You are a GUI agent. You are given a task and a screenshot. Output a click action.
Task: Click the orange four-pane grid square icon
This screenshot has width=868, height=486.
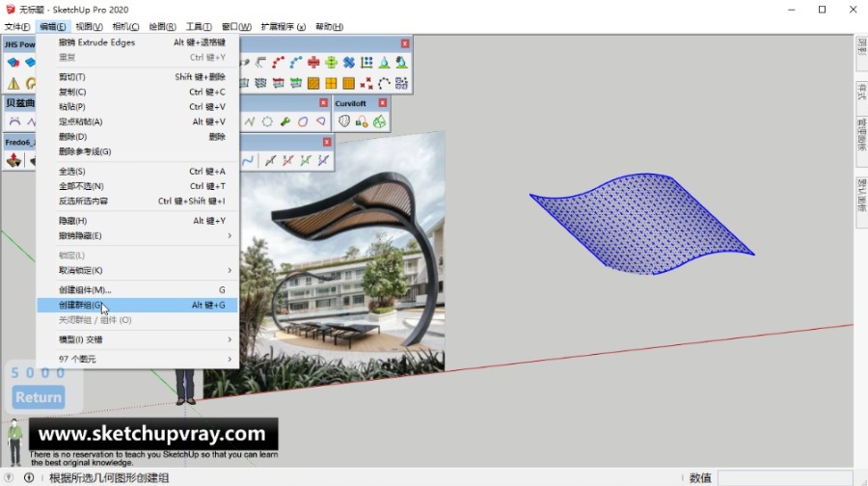click(x=331, y=83)
